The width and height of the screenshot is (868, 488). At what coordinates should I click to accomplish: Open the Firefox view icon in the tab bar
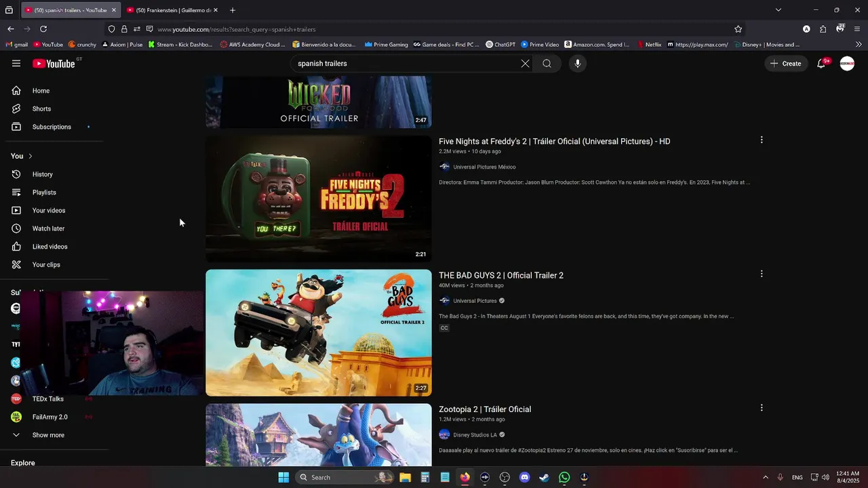[x=9, y=10]
